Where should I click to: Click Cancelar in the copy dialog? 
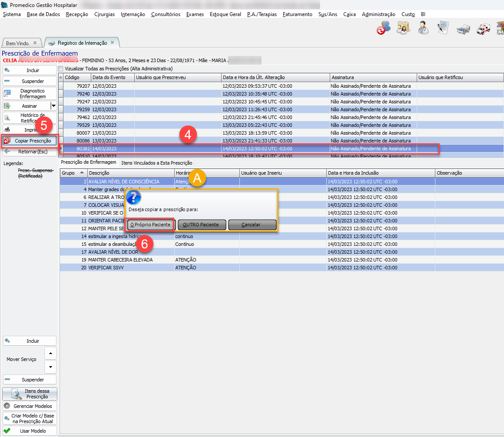click(252, 225)
